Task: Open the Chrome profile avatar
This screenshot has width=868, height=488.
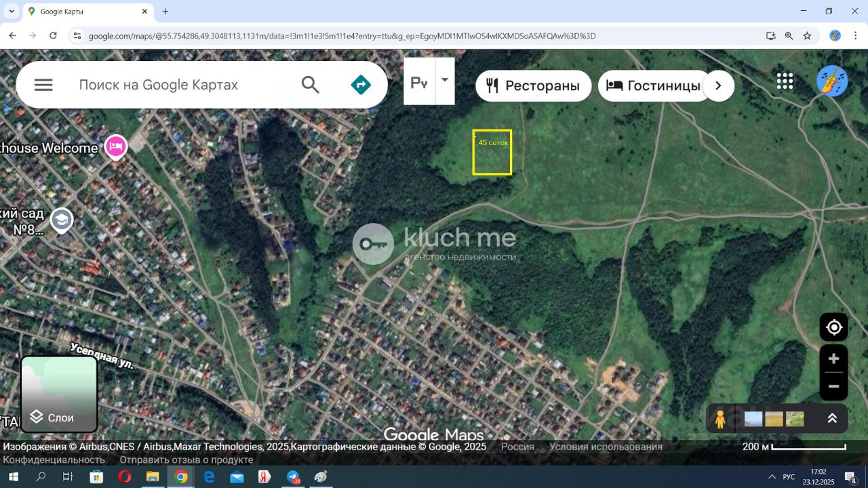Action: coord(835,36)
